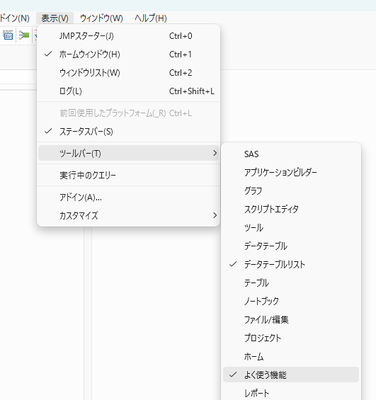Toggle ステータスバー(S) checked item
The image size is (376, 400).
[x=128, y=131]
